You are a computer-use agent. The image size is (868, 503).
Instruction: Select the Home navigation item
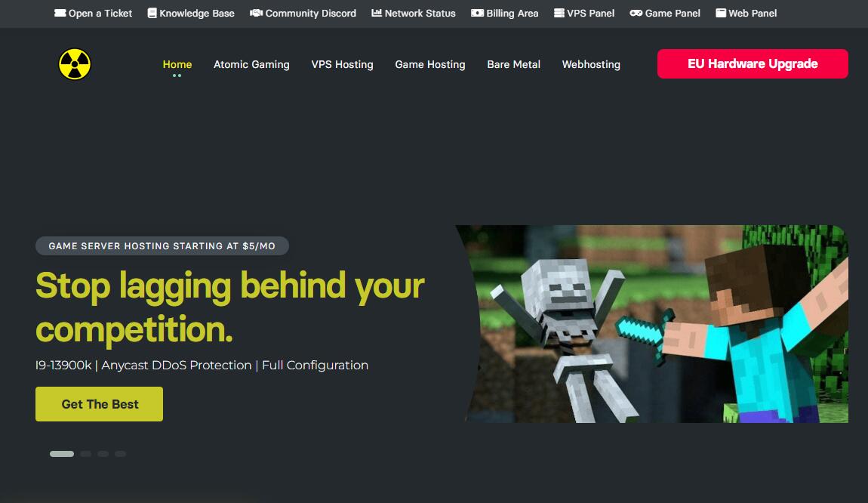[177, 64]
